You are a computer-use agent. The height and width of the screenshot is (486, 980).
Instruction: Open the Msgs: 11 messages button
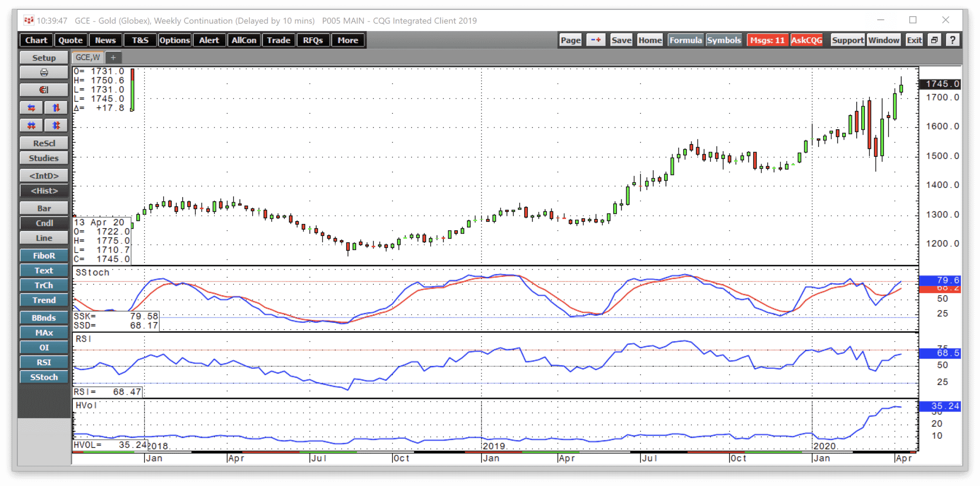tap(767, 40)
